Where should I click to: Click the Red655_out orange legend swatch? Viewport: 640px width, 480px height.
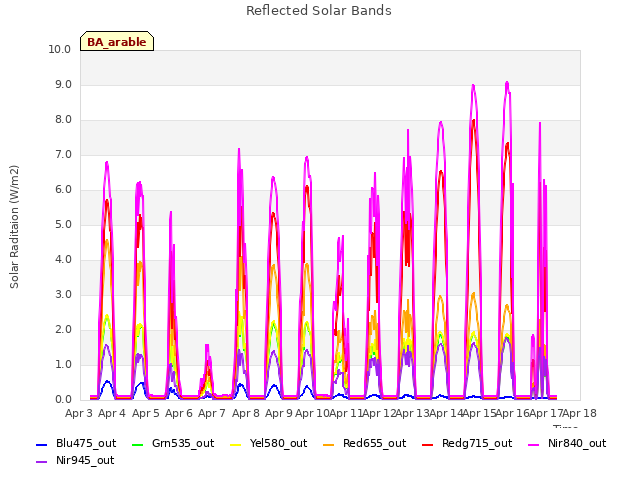click(329, 444)
